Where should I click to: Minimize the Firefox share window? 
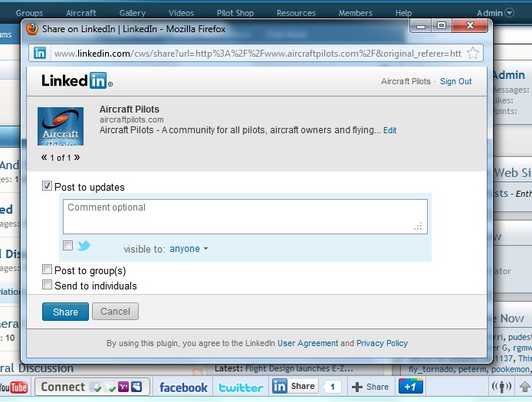click(421, 26)
